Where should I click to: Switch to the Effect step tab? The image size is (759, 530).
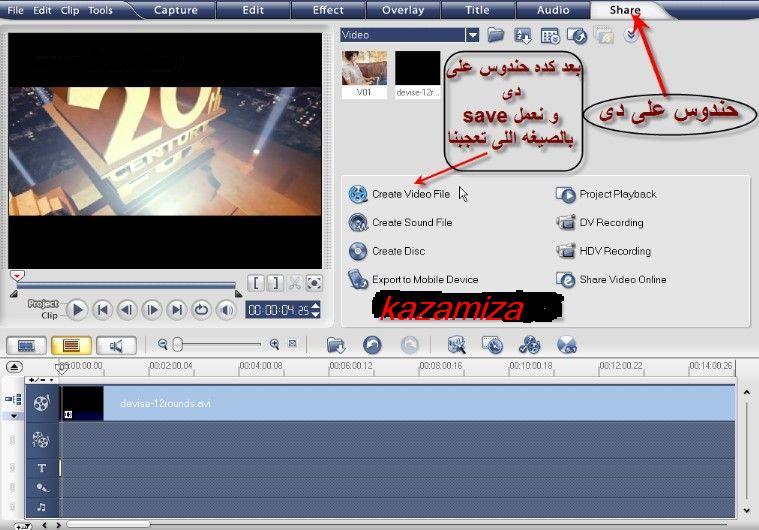328,10
